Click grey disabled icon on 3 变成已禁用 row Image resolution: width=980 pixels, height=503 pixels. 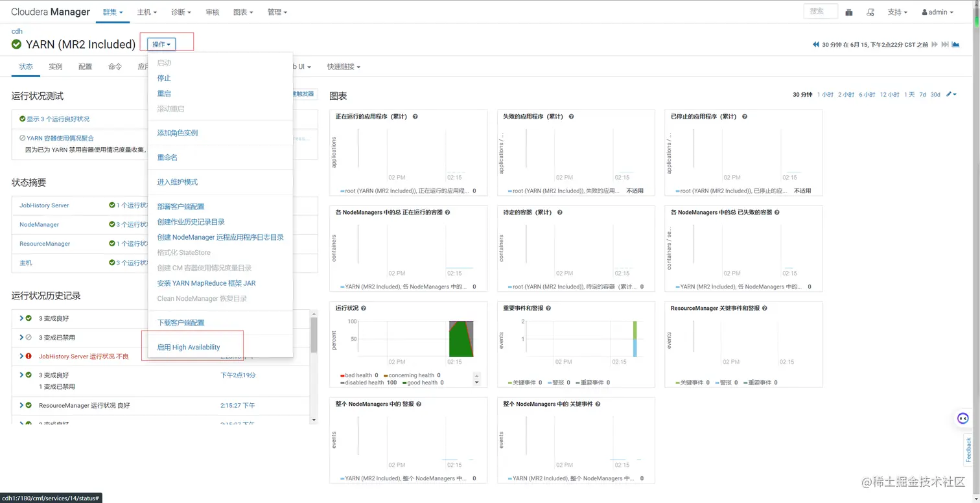tap(29, 338)
